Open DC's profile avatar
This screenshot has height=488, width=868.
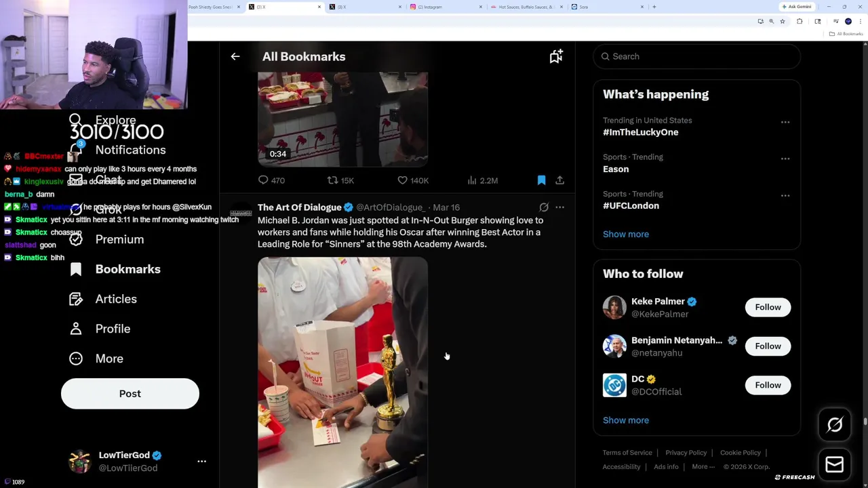[x=614, y=385]
